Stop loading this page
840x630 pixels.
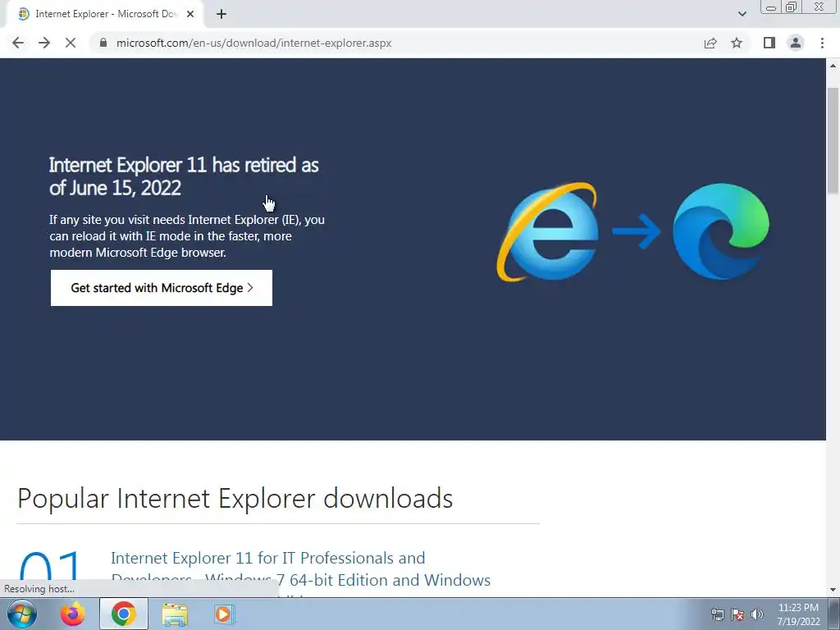71,43
